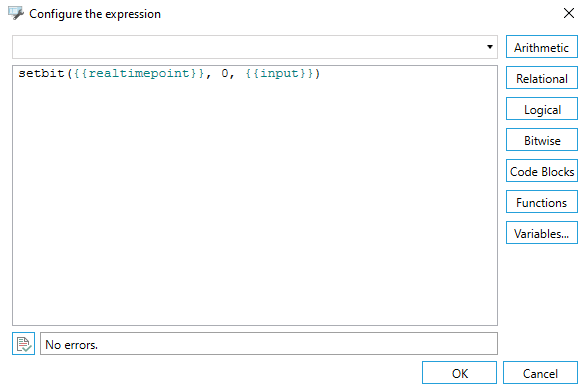Click the Variables... button
The image size is (582, 388).
point(542,233)
